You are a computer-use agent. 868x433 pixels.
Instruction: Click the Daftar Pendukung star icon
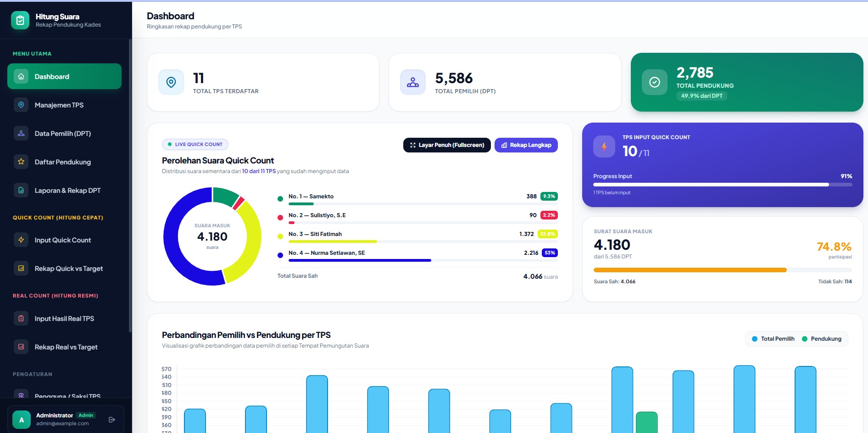tap(21, 162)
